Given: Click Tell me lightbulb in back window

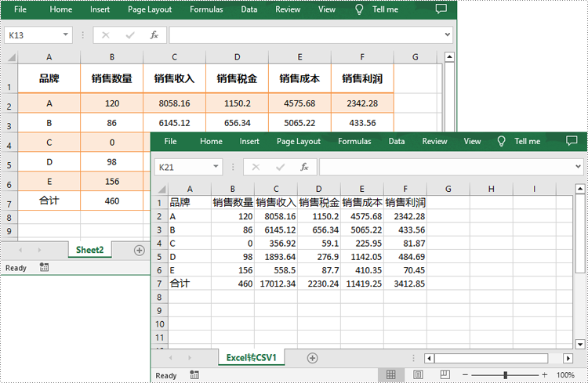Looking at the screenshot, I should (x=359, y=9).
